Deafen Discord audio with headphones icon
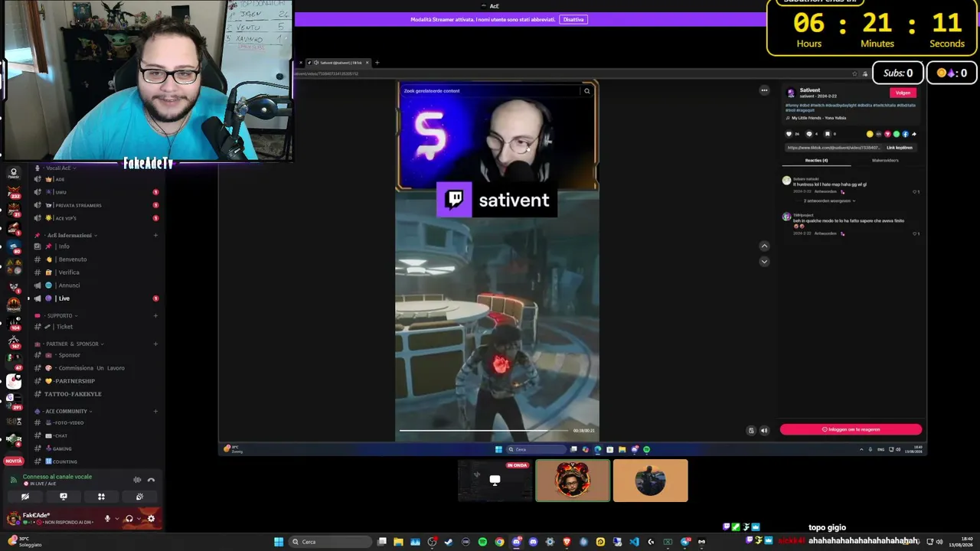Image resolution: width=980 pixels, height=551 pixels. coord(129,518)
